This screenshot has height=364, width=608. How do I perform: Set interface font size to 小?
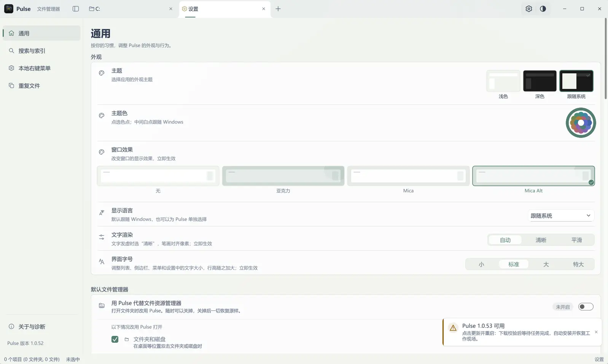(481, 264)
